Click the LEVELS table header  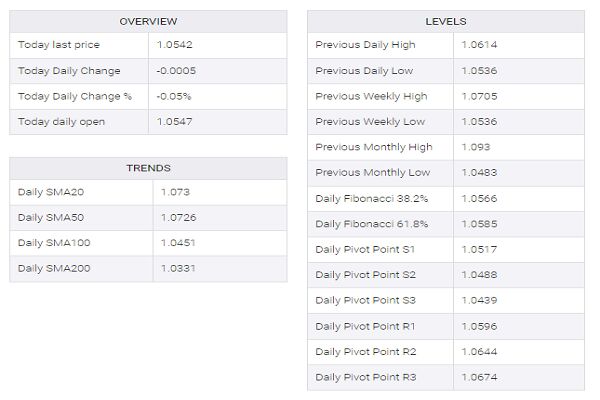pos(445,21)
